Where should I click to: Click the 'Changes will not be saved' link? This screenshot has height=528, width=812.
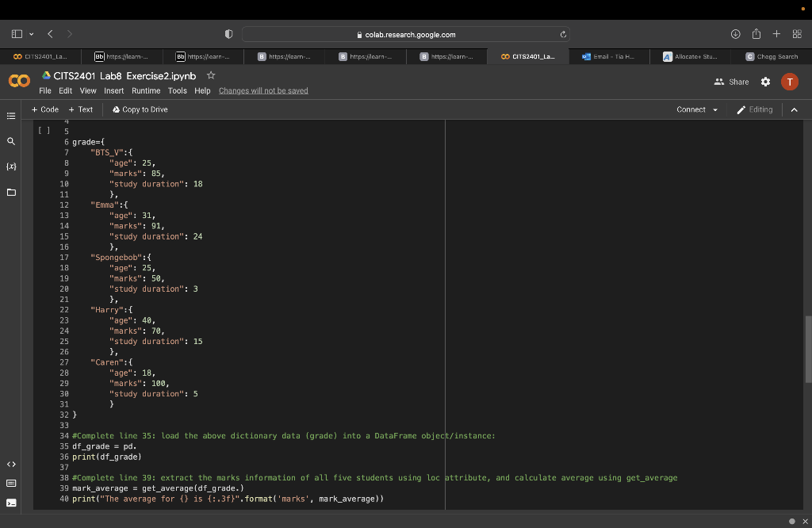coord(263,90)
